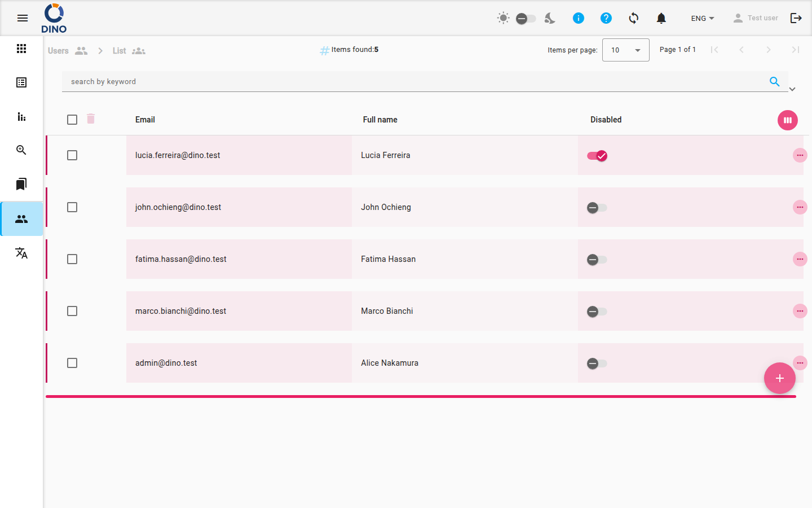
Task: Open row actions menu for Lucia Ferreira
Action: 800,155
